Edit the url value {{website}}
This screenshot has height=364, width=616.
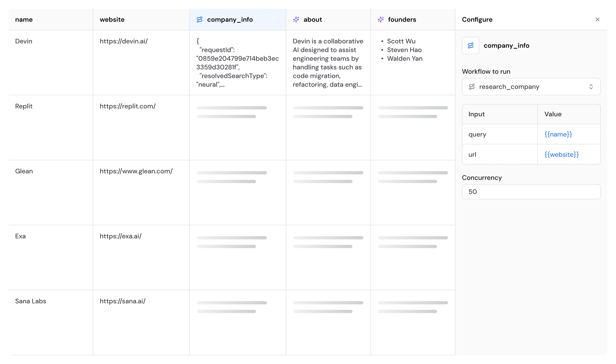pyautogui.click(x=561, y=155)
